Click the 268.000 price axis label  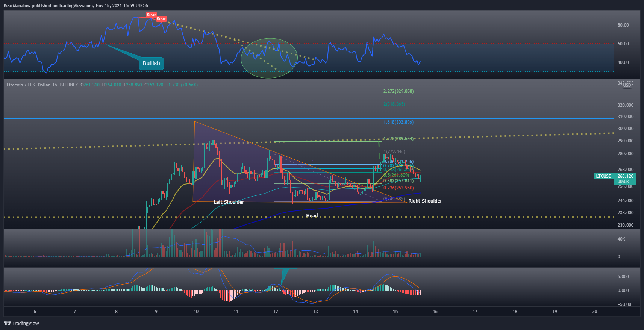(x=625, y=170)
